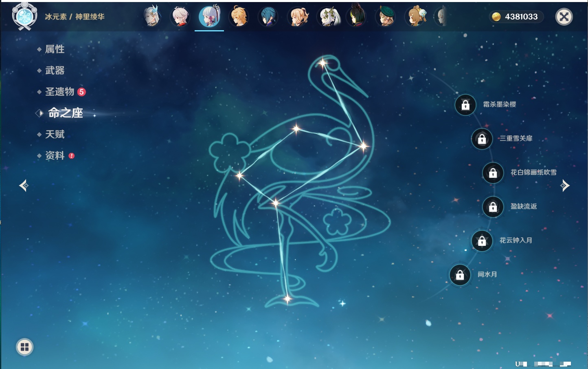Select the locked 花白锦画纸吹雪 constellation
This screenshot has height=369, width=588.
pos(493,173)
